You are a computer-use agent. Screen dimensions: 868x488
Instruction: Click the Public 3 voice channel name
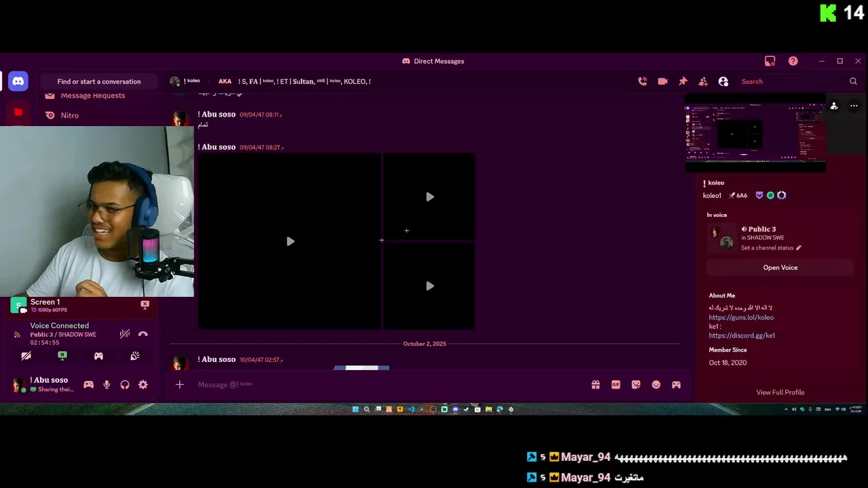[762, 229]
